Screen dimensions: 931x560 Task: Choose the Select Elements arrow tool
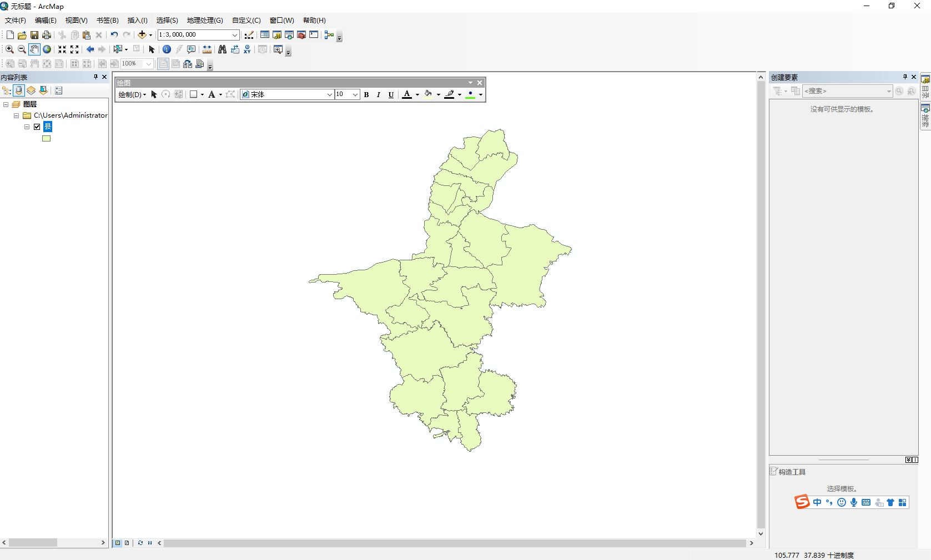click(x=152, y=49)
